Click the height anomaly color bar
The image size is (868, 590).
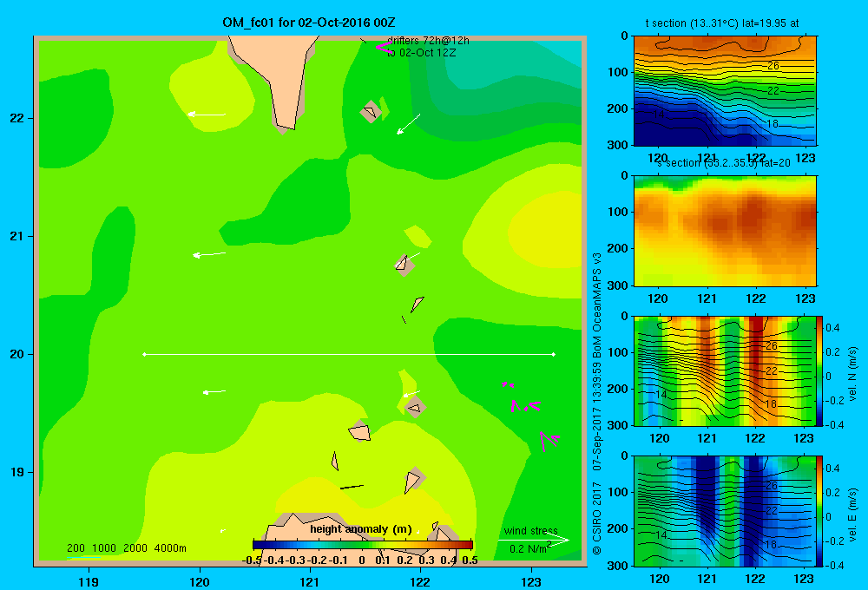[363, 545]
